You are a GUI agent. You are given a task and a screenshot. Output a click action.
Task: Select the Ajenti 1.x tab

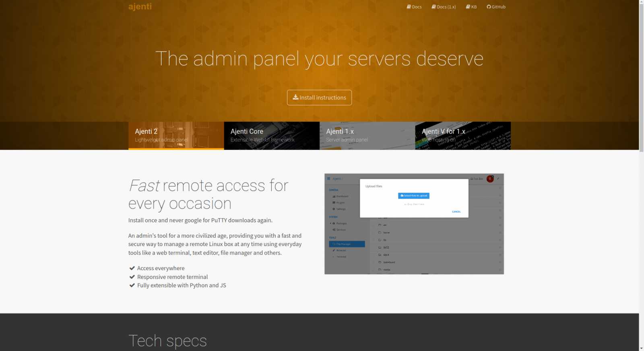[367, 136]
